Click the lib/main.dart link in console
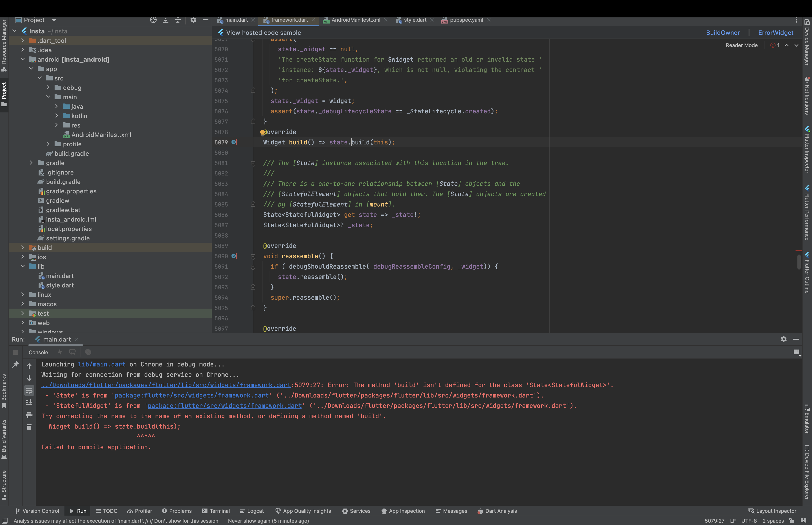 coord(102,364)
